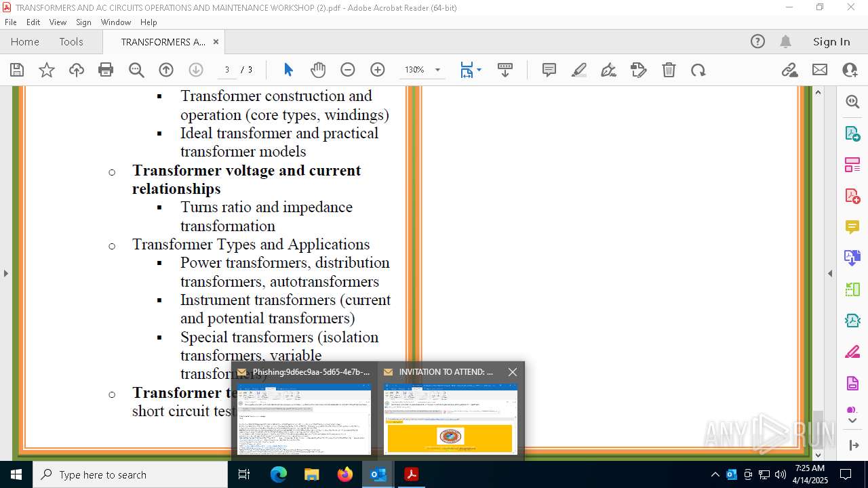The width and height of the screenshot is (868, 488).
Task: Collapse the right tools pane arrow
Action: pyautogui.click(x=830, y=273)
